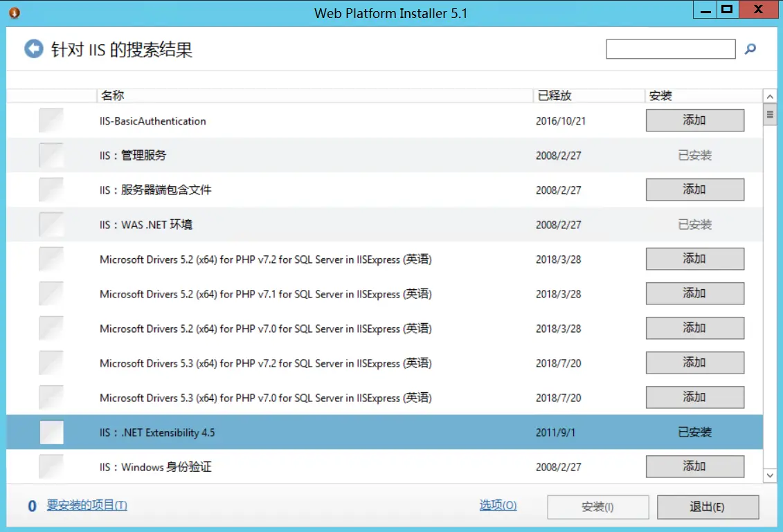Open the 选项(O) options link
783x532 pixels.
point(498,505)
